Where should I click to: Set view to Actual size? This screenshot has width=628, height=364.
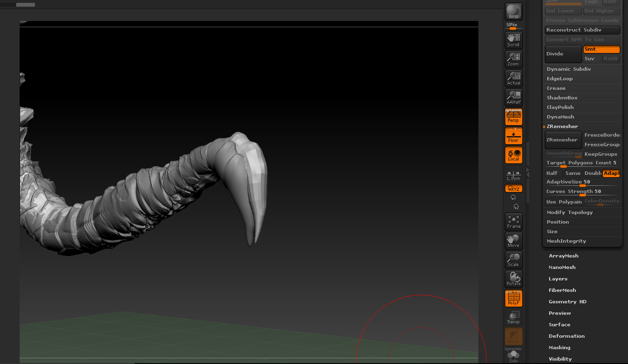[x=514, y=78]
